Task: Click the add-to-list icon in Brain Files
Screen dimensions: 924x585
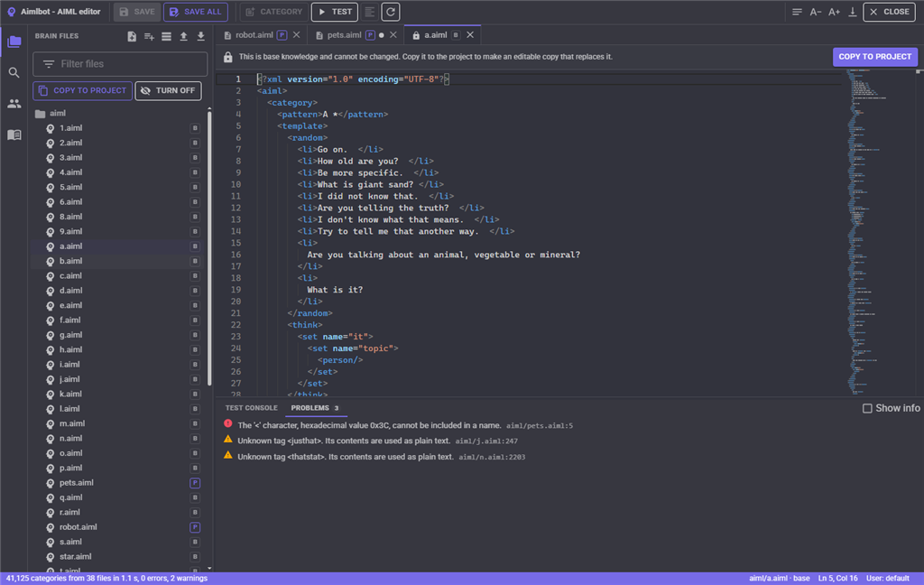Action: click(149, 36)
